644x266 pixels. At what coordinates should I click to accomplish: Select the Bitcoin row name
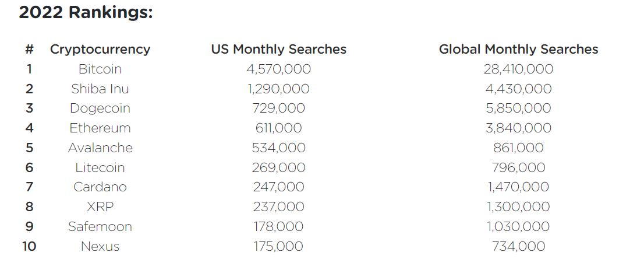tap(100, 69)
